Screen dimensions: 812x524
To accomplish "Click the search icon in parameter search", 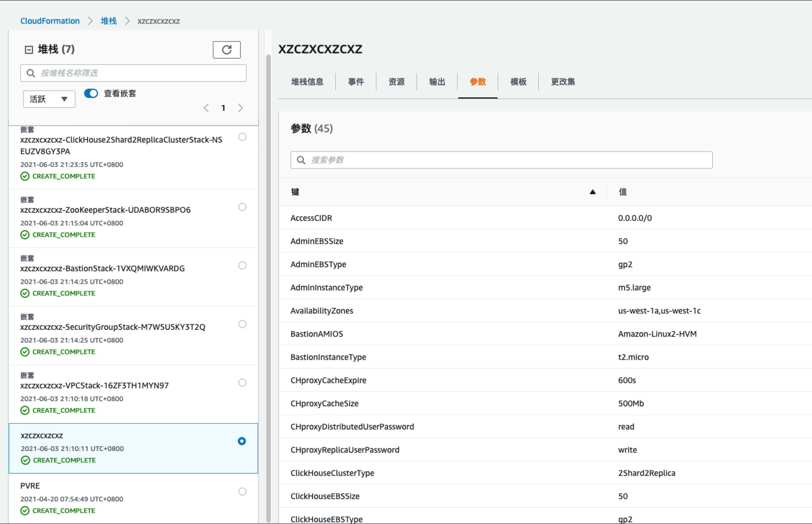I will pyautogui.click(x=301, y=160).
